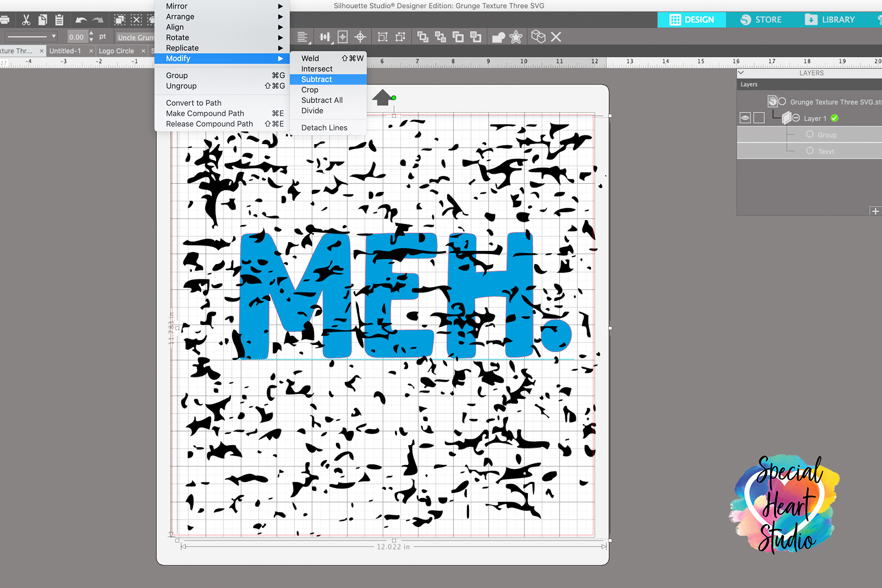The image size is (882, 588).
Task: Close the Untitled-1 document tab
Action: pos(91,51)
